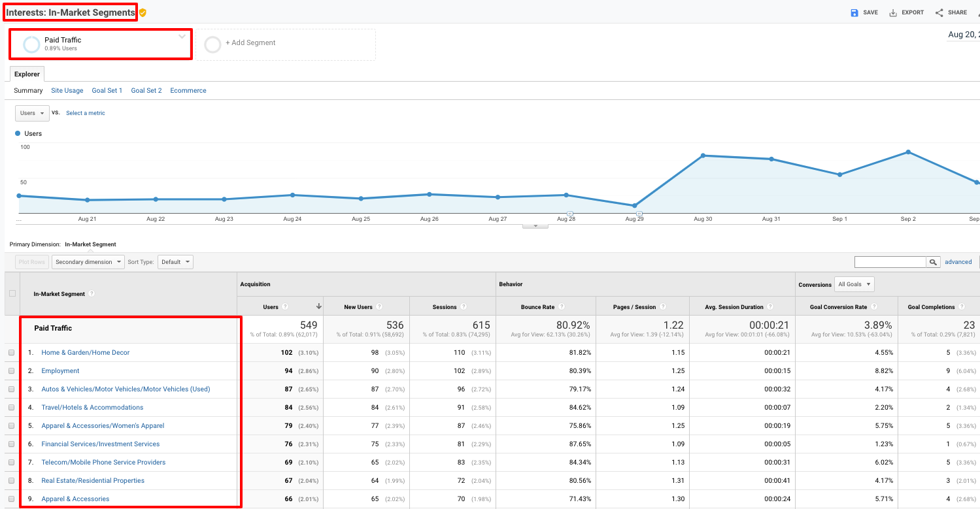The width and height of the screenshot is (980, 509).
Task: Click help icon beside In-Market Segment header
Action: click(x=92, y=294)
